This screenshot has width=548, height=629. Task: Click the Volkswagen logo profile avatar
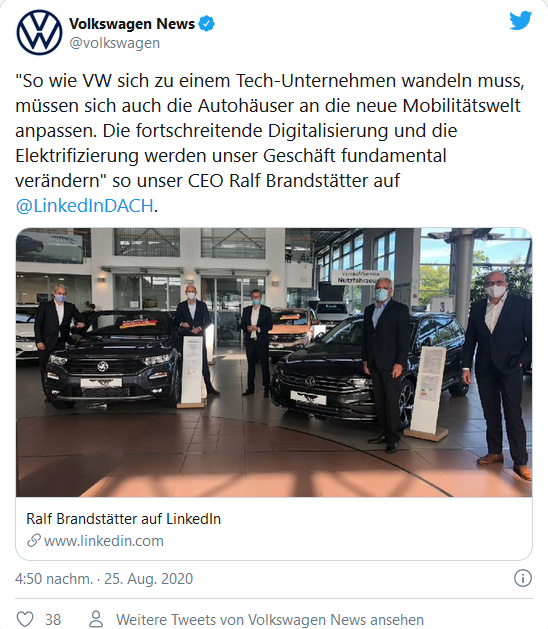39,32
